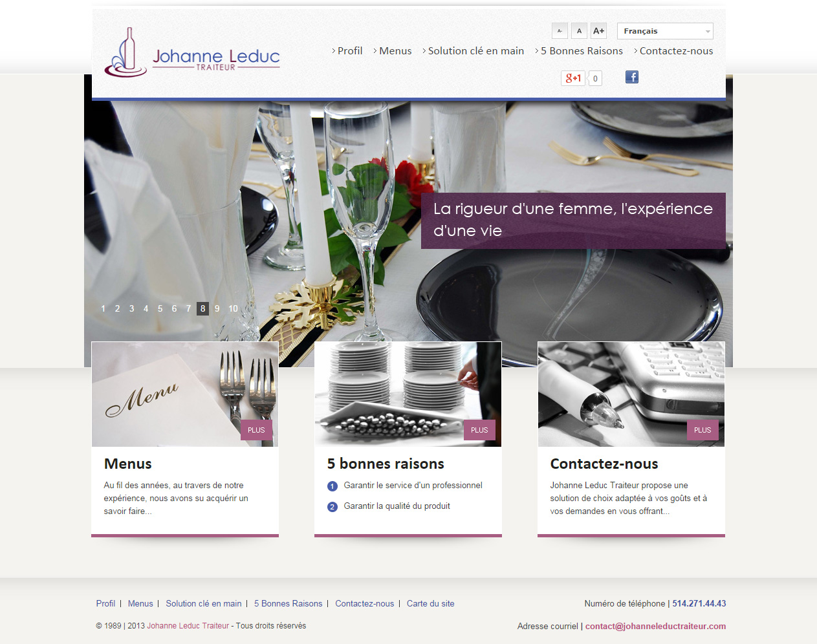Show slide 2 in the slideshow

117,308
